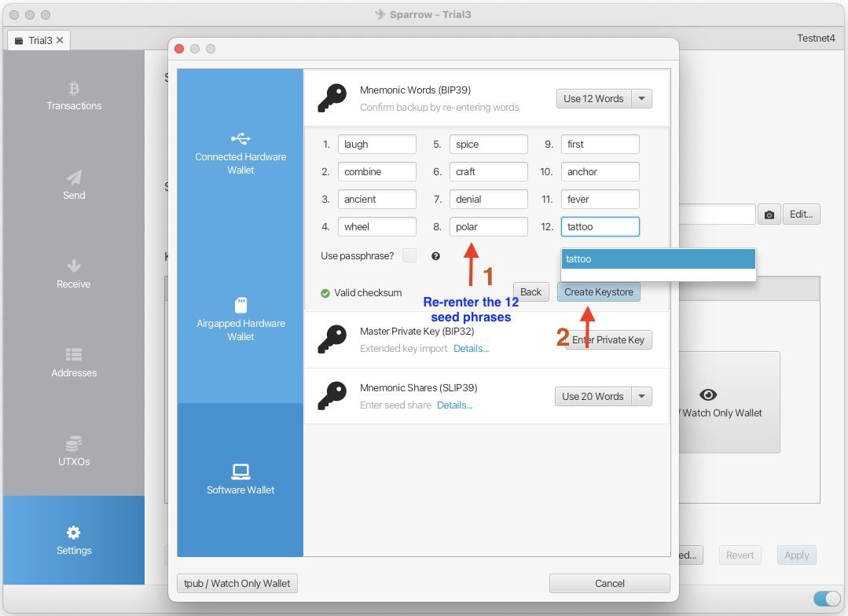The image size is (848, 616).
Task: Focus word 9 field containing first
Action: [x=600, y=145]
